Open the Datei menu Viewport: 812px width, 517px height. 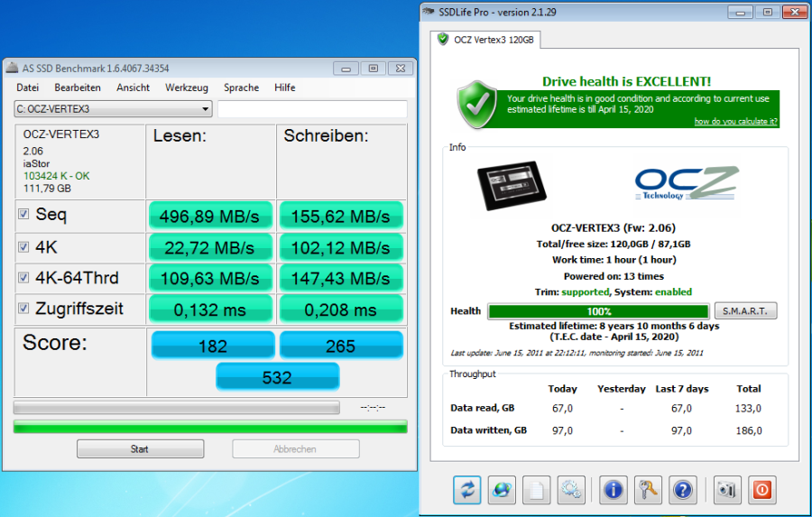(x=27, y=88)
